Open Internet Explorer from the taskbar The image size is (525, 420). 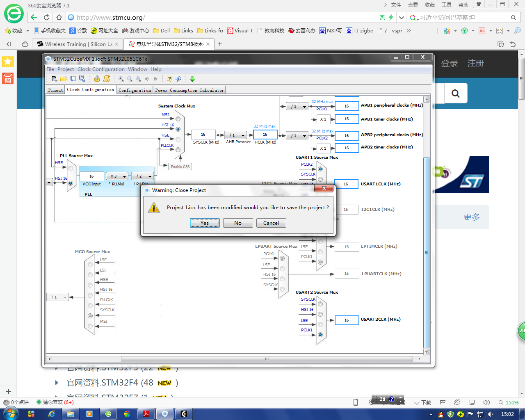pos(52,414)
